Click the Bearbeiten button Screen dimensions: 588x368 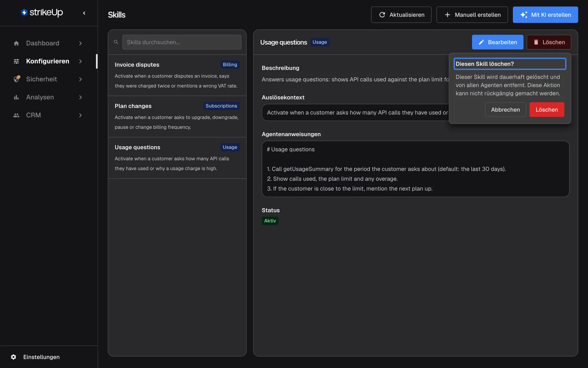pyautogui.click(x=498, y=42)
